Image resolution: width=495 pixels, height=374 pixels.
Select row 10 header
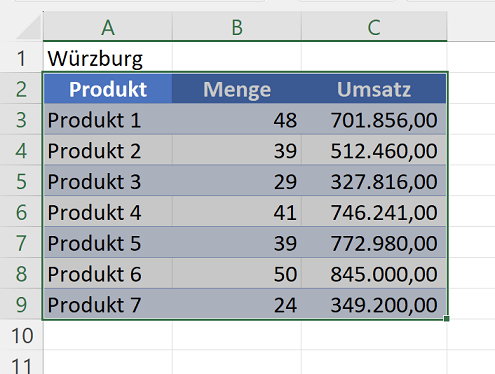[x=21, y=335]
